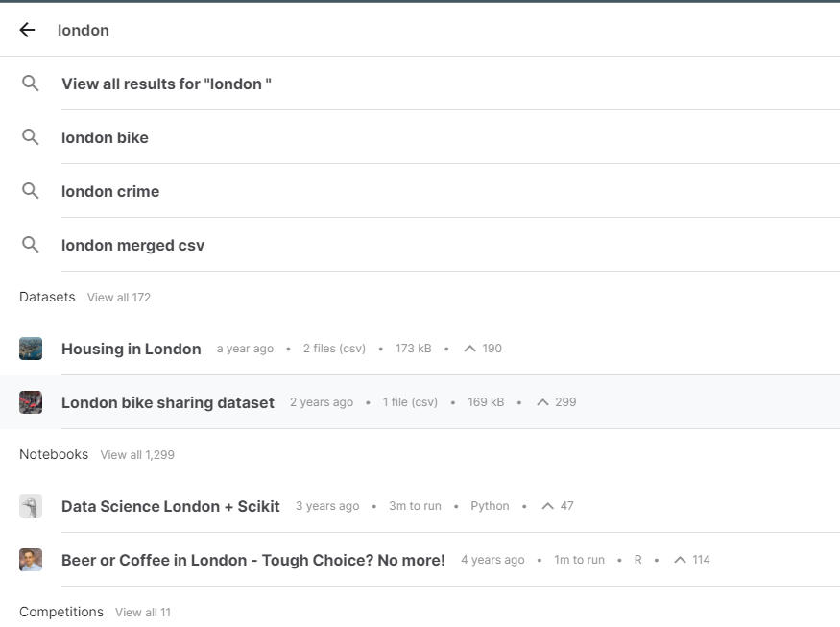Click the magnifier icon beside "View all results"

(x=30, y=84)
